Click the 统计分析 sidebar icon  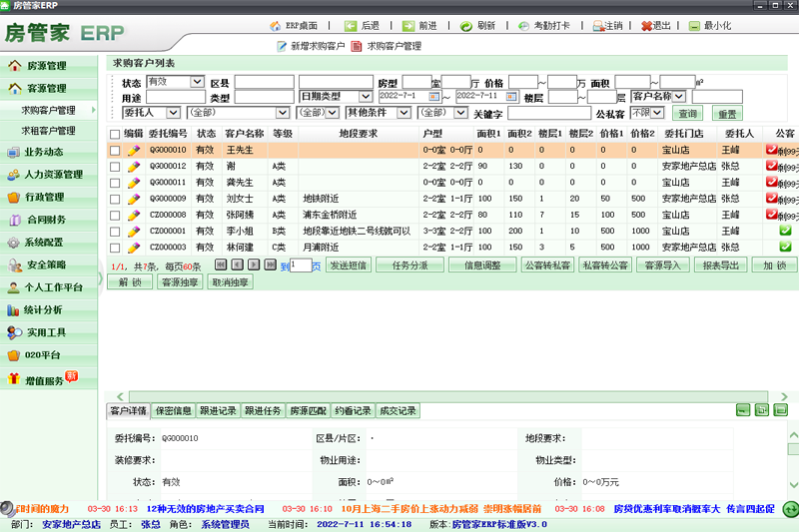[x=13, y=309]
